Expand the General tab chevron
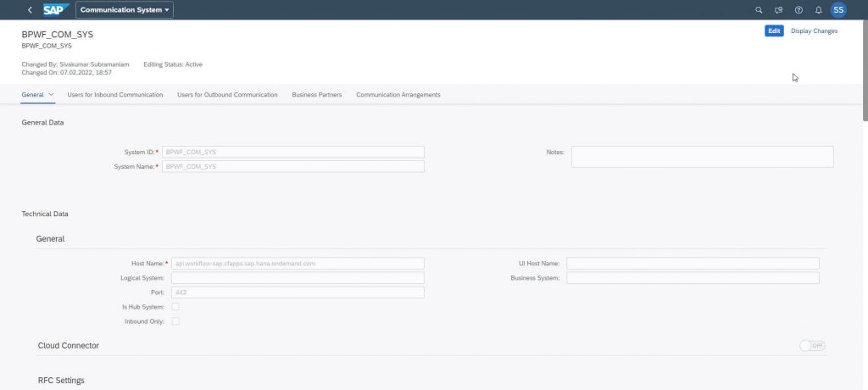Screen dimensions: 868x390 52,95
